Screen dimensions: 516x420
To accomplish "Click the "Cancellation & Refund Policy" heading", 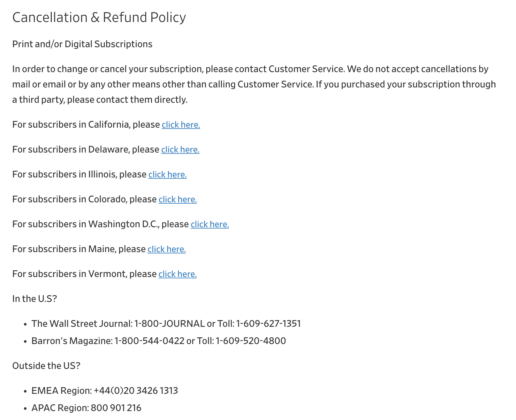I will [x=99, y=17].
